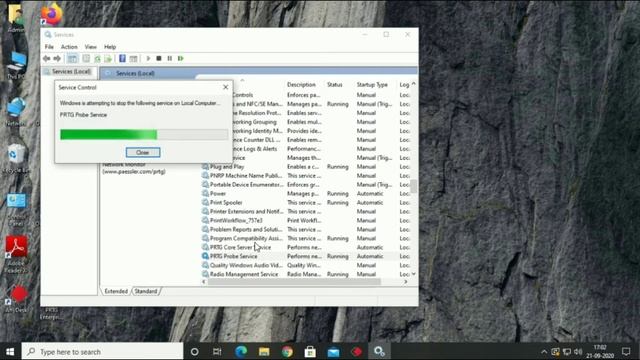Viewport: 640px width, 360px height.
Task: Open the Action menu
Action: click(69, 47)
